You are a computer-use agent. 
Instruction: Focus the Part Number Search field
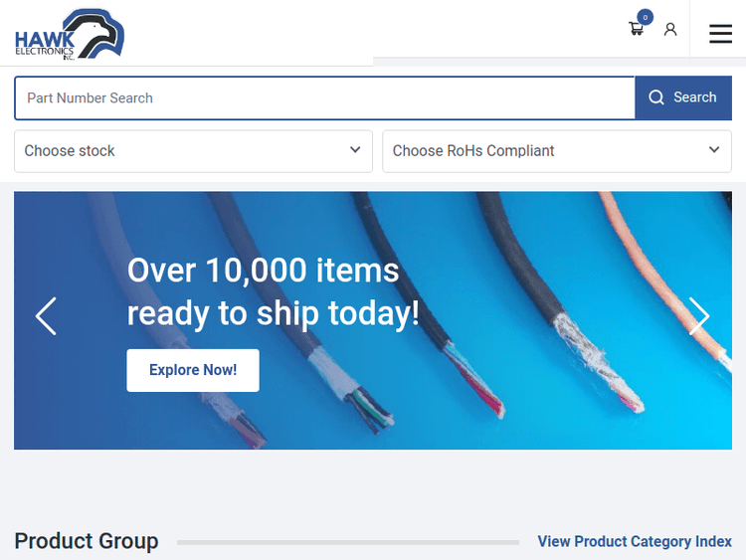pos(324,98)
